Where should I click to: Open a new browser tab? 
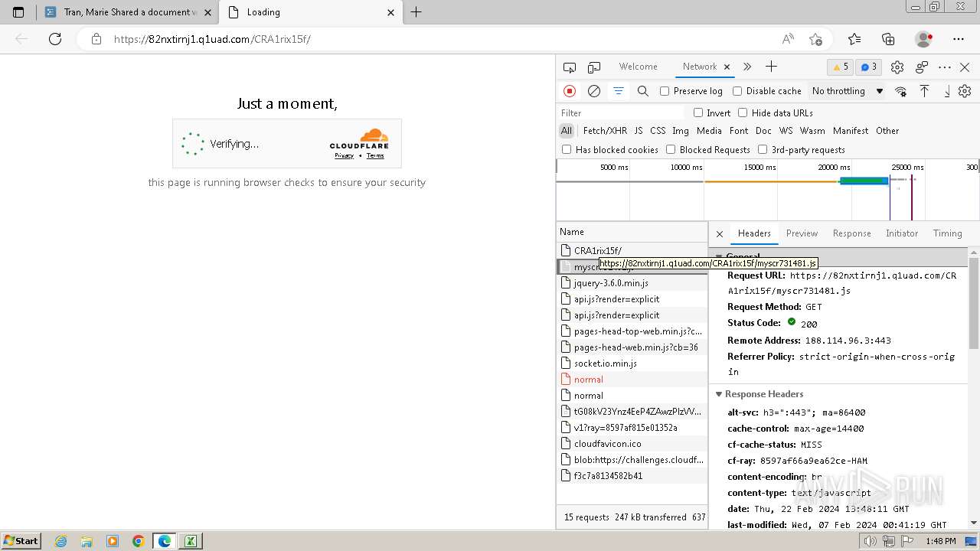point(416,12)
